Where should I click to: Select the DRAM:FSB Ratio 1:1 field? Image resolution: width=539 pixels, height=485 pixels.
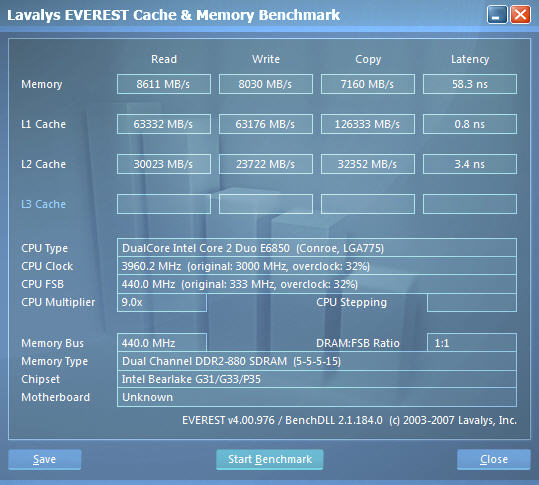(472, 343)
